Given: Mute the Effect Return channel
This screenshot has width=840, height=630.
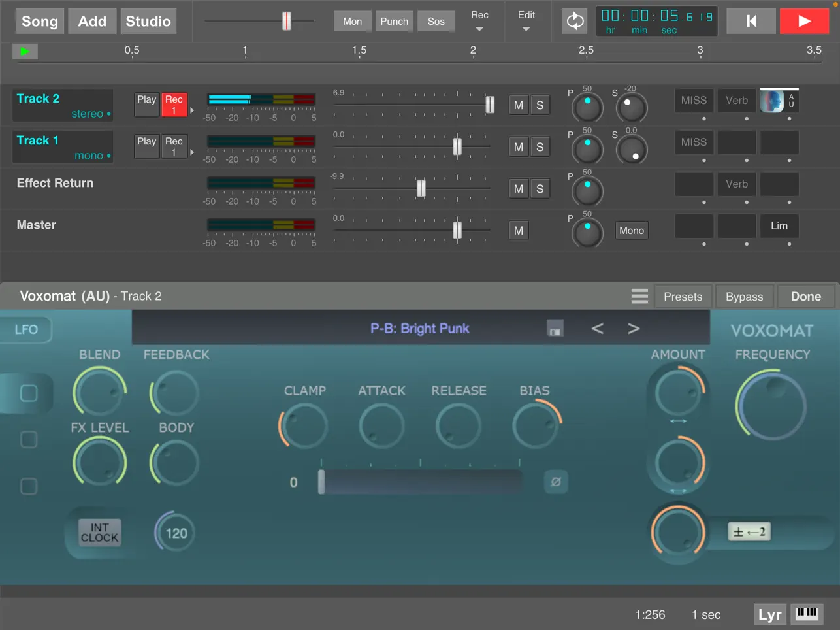Looking at the screenshot, I should (x=519, y=189).
